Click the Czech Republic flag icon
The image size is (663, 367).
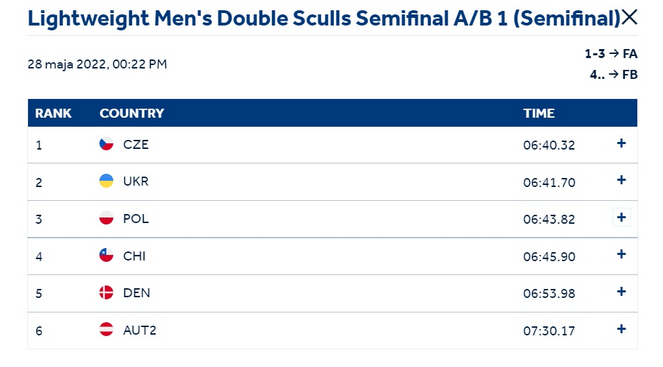[x=106, y=144]
